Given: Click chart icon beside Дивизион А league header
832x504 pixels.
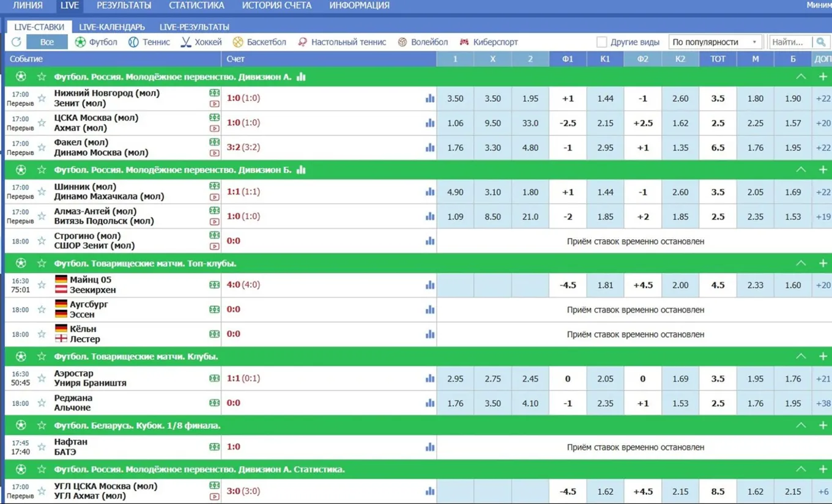Looking at the screenshot, I should pos(301,77).
